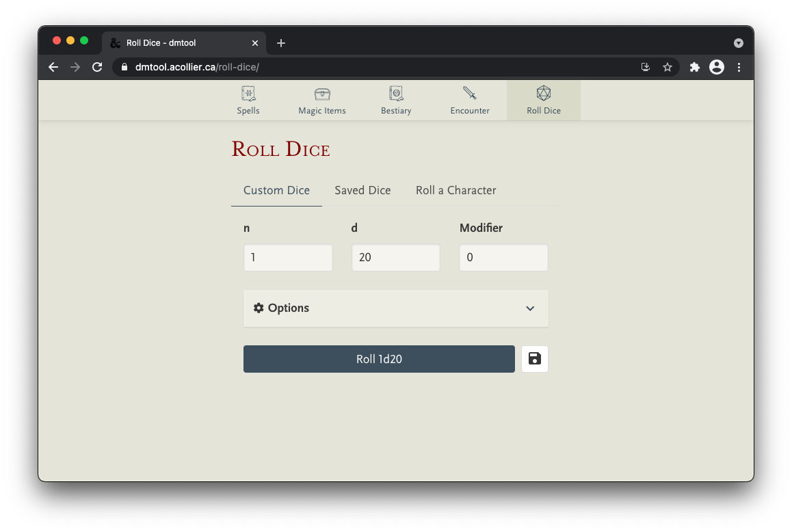Image resolution: width=792 pixels, height=532 pixels.
Task: Switch to the Saved Dice tab
Action: pyautogui.click(x=362, y=191)
